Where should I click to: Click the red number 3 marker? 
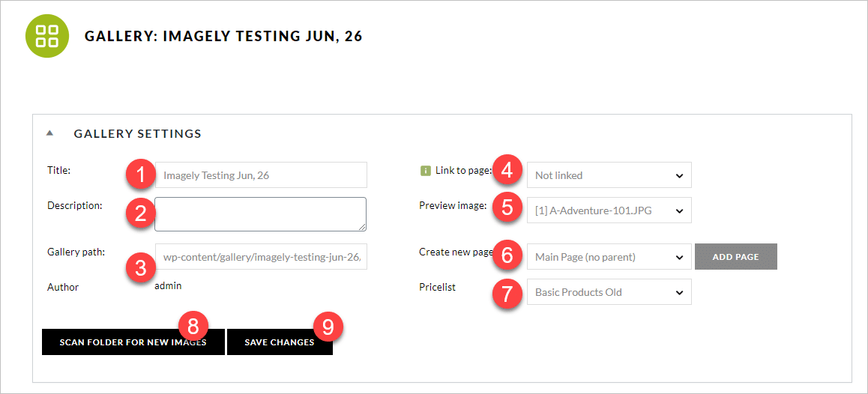point(141,268)
